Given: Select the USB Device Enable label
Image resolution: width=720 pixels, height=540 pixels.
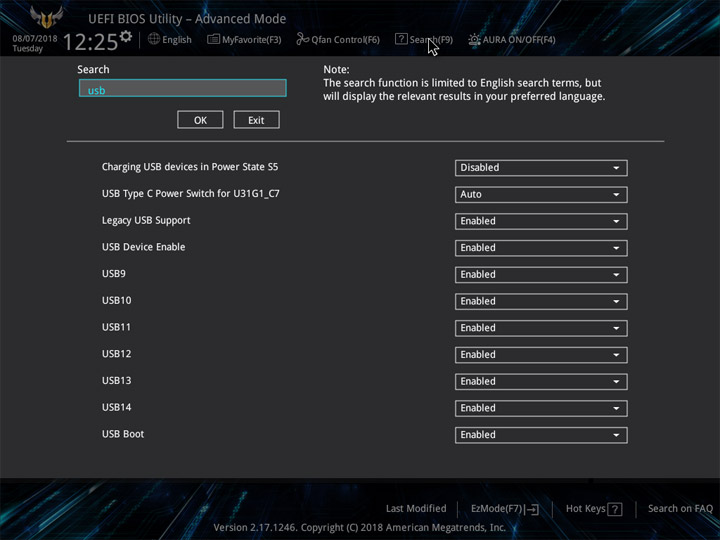Looking at the screenshot, I should tap(144, 247).
